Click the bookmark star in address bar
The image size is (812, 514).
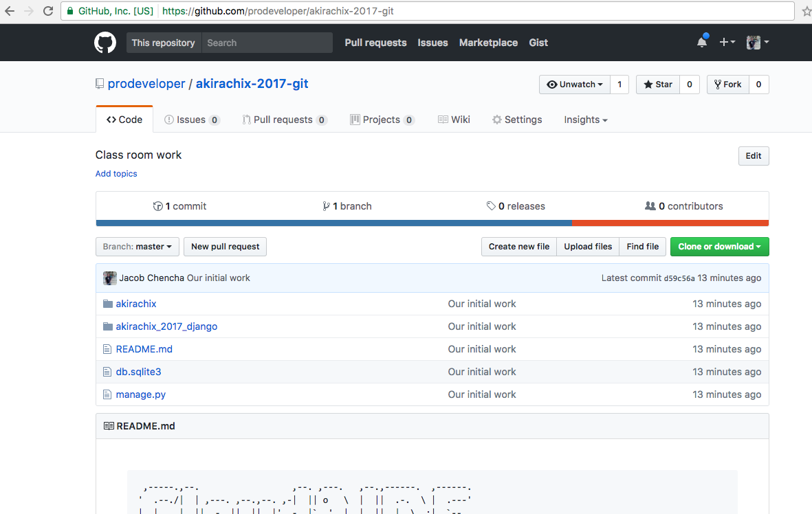(806, 11)
